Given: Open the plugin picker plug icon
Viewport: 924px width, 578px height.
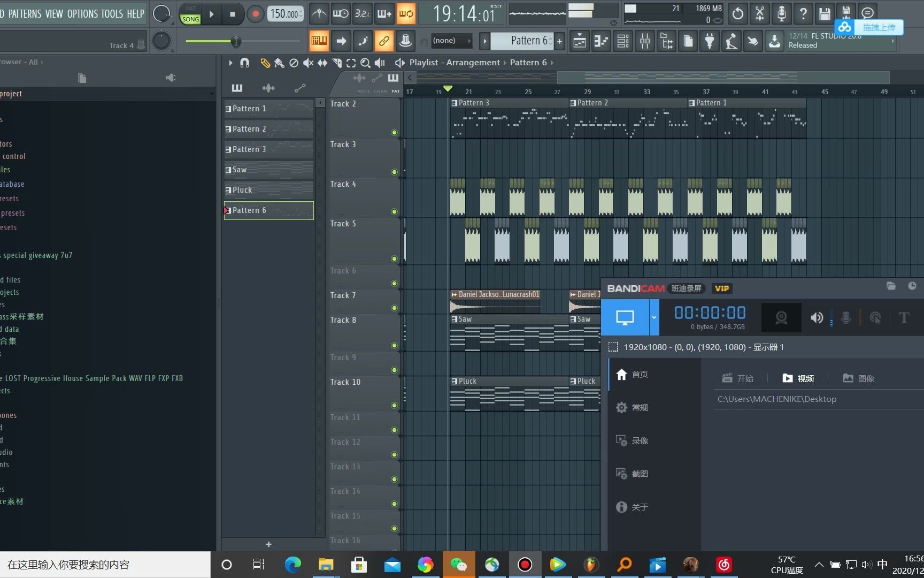Looking at the screenshot, I should 710,41.
